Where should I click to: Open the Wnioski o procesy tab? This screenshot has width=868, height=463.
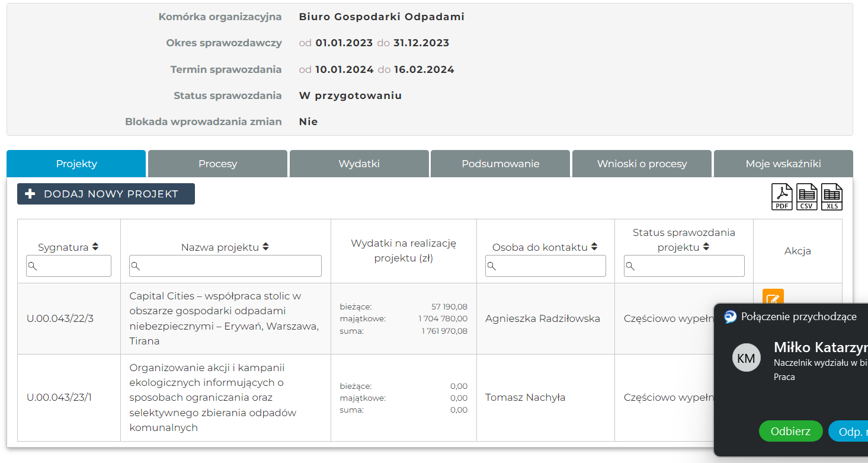pos(642,164)
